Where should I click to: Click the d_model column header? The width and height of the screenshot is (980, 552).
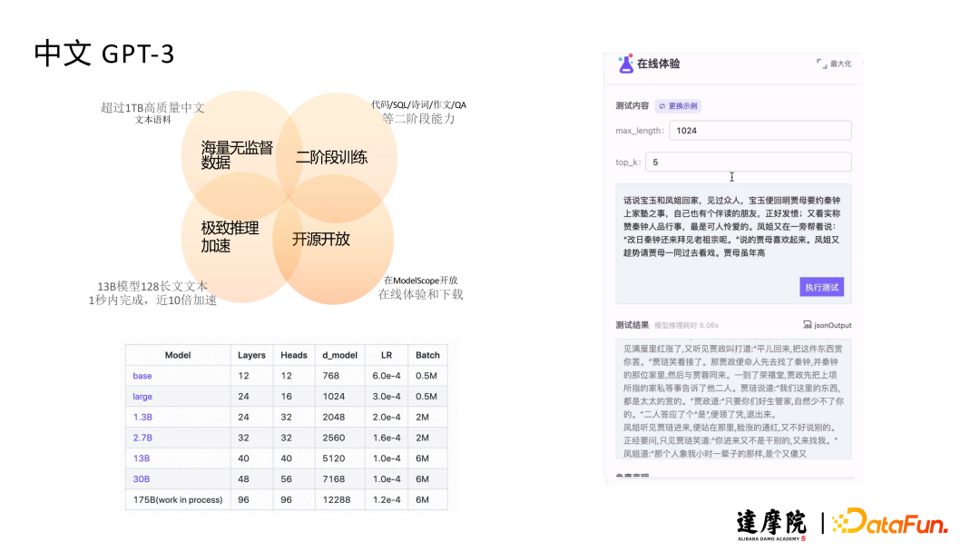[x=339, y=355]
